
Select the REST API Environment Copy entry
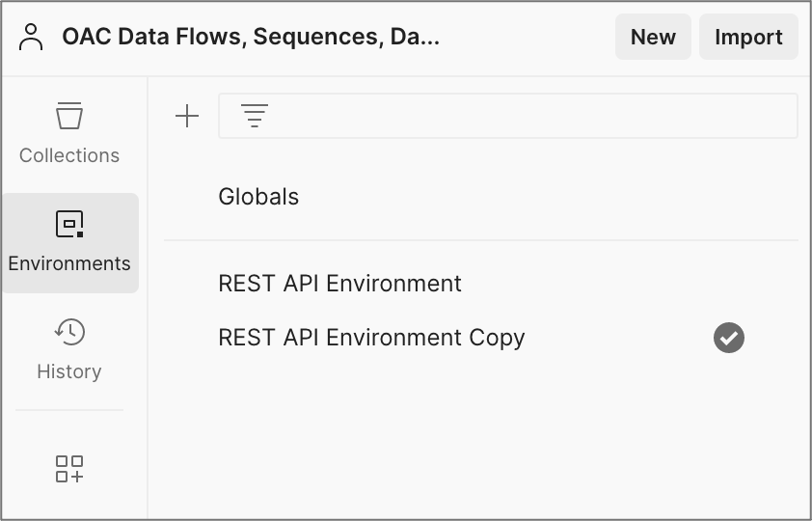point(371,338)
